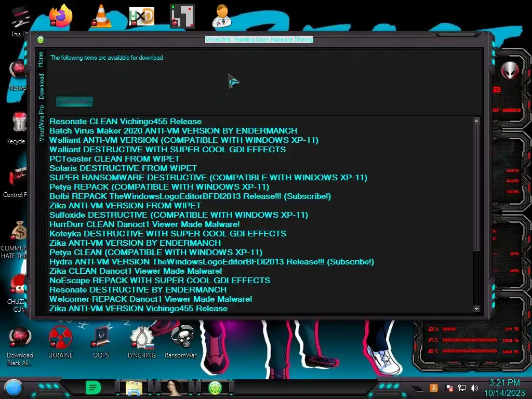The height and width of the screenshot is (399, 532).
Task: Click the orange tray icon
Action: coord(433,388)
